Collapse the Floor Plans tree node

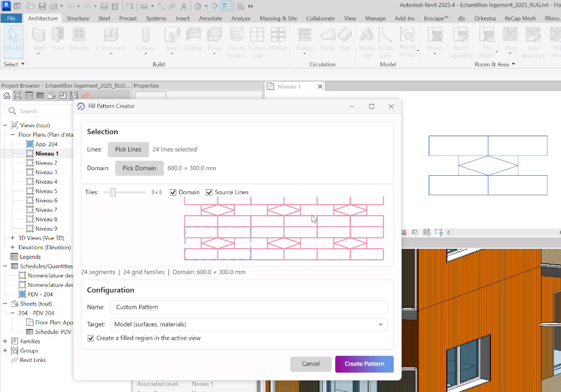13,135
